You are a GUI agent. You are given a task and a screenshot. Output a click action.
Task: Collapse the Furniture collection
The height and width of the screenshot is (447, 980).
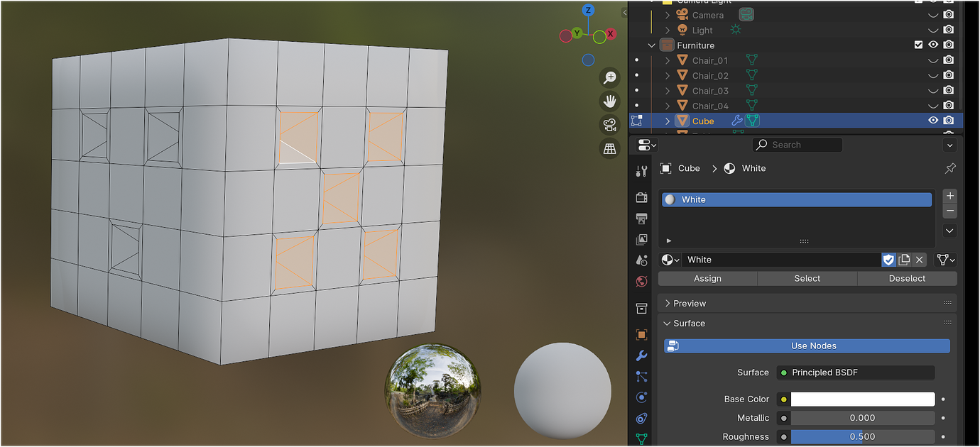652,45
